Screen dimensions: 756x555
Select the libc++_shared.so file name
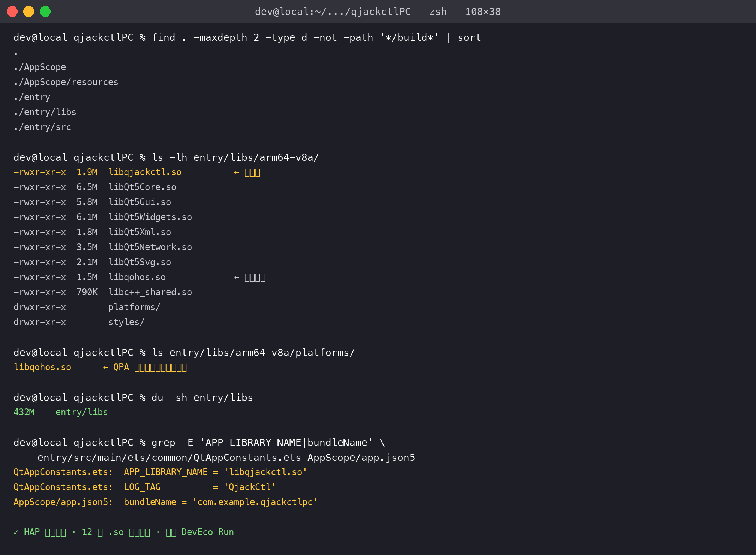click(150, 292)
